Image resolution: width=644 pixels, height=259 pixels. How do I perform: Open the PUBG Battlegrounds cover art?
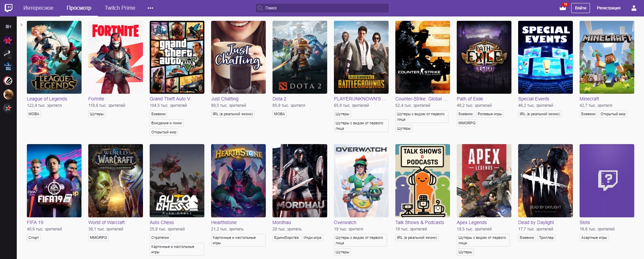coord(361,57)
